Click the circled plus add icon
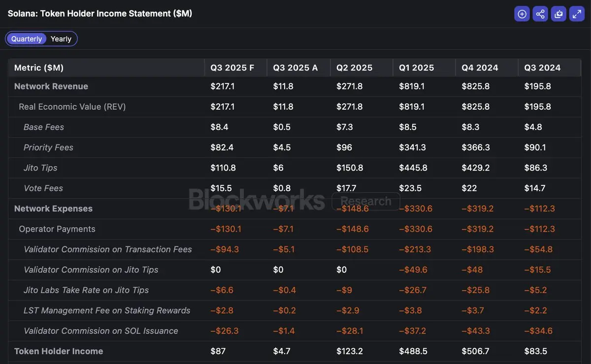Image resolution: width=591 pixels, height=364 pixels. tap(522, 14)
